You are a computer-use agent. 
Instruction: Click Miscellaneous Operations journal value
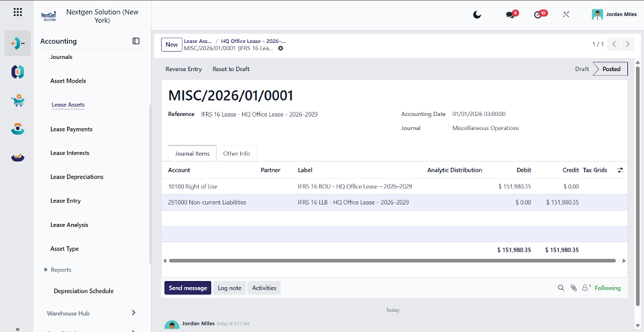coord(485,129)
